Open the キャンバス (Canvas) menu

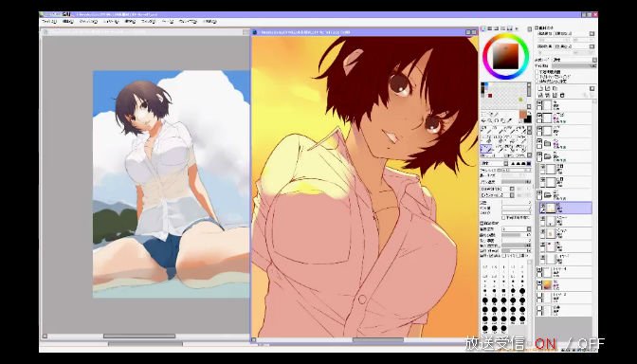click(88, 21)
